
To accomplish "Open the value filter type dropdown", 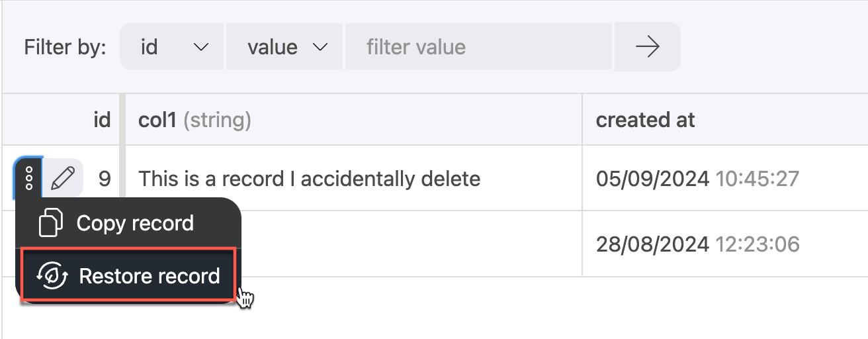I will [x=285, y=47].
